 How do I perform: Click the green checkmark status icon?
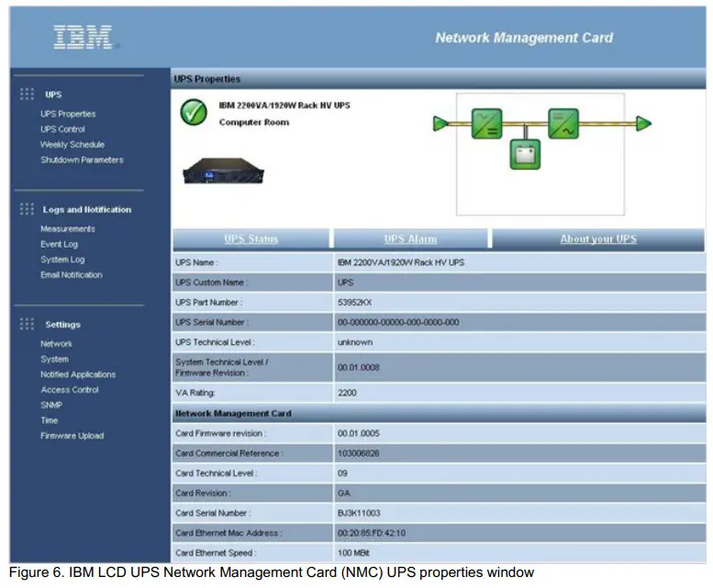click(x=194, y=112)
